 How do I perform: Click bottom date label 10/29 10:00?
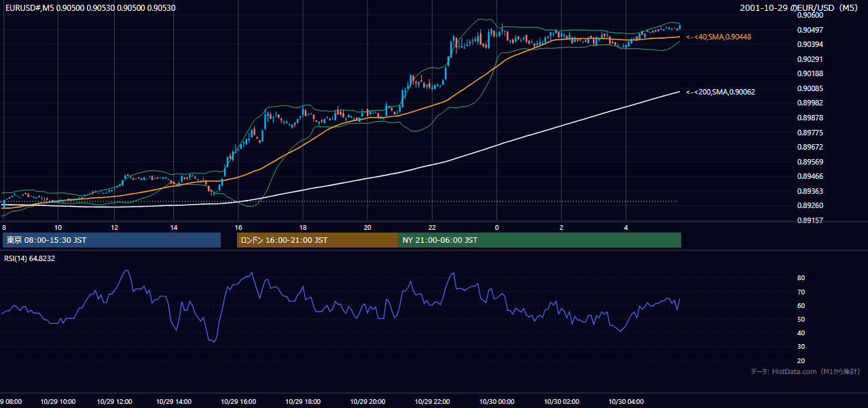click(58, 402)
